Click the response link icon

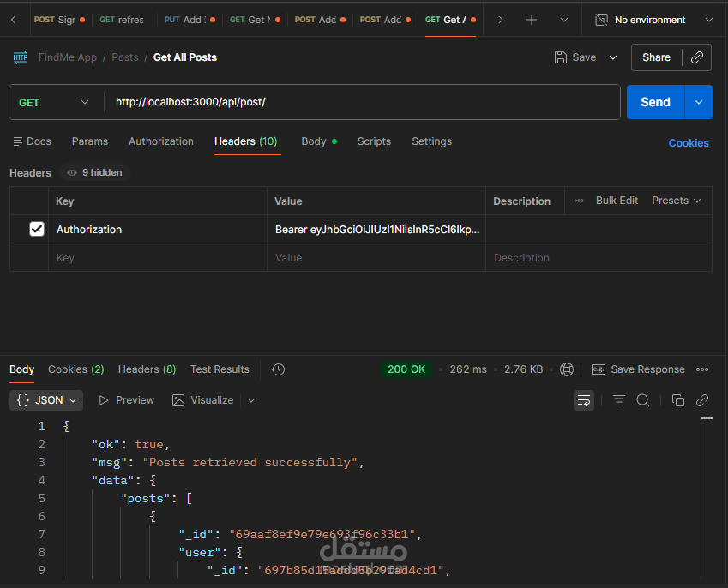tap(702, 400)
